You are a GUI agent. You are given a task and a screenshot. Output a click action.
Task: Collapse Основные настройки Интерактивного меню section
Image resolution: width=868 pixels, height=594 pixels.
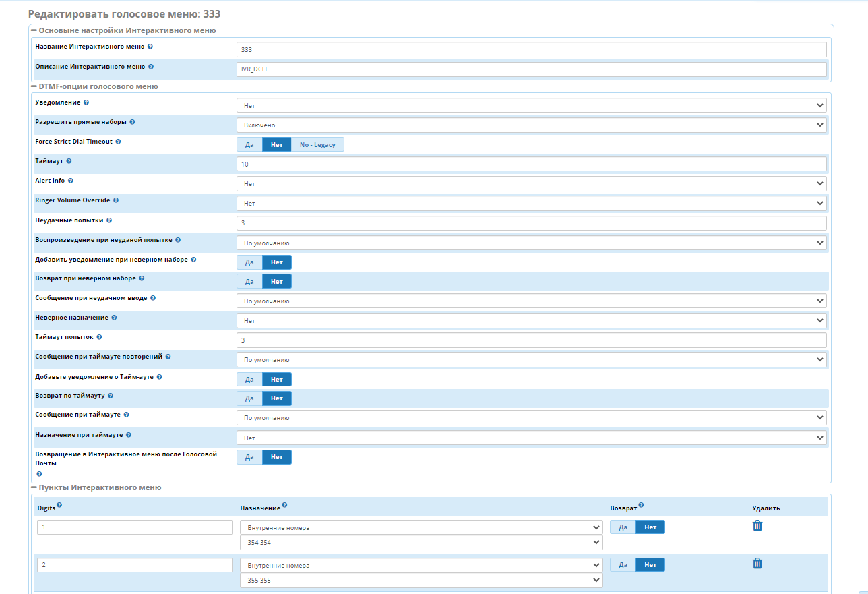(x=34, y=30)
